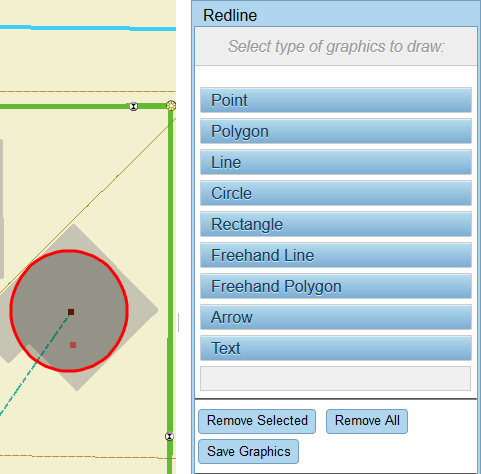Click the hourglass valve symbol on top green line
Viewport: 481px width, 474px height.
point(133,106)
